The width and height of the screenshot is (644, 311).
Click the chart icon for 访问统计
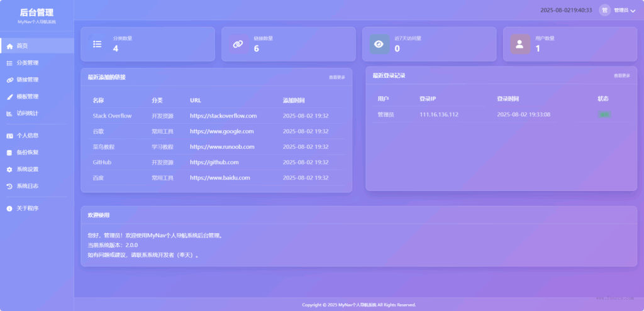coord(9,114)
